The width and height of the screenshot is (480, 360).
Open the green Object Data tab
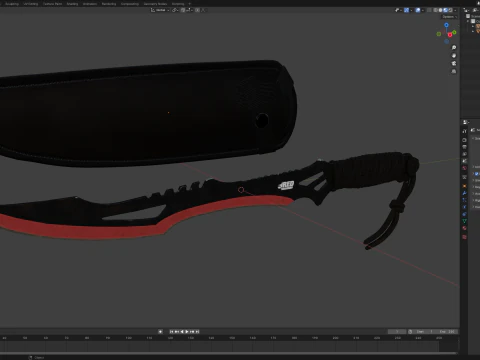click(x=464, y=221)
